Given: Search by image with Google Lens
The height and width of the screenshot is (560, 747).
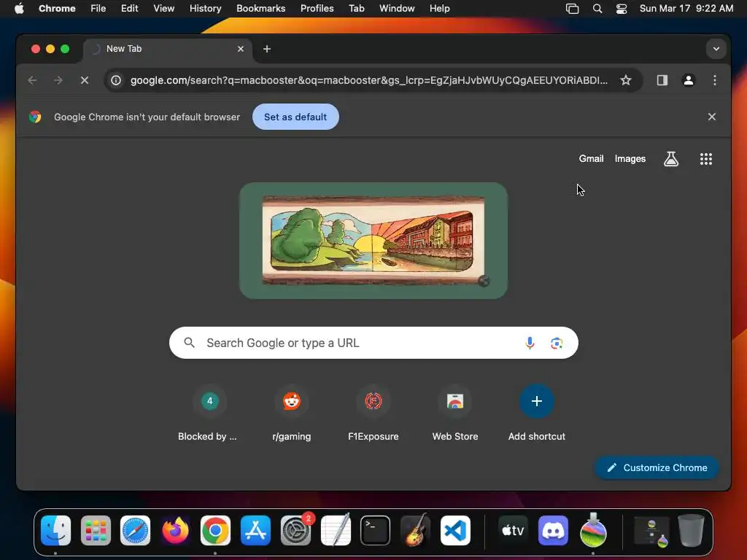Looking at the screenshot, I should (x=557, y=343).
